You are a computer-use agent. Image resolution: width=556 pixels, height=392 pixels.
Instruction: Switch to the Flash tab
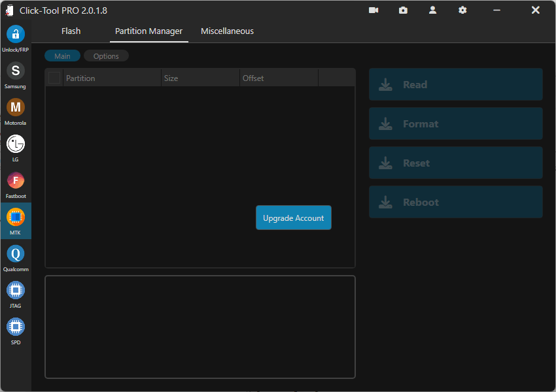click(x=71, y=31)
